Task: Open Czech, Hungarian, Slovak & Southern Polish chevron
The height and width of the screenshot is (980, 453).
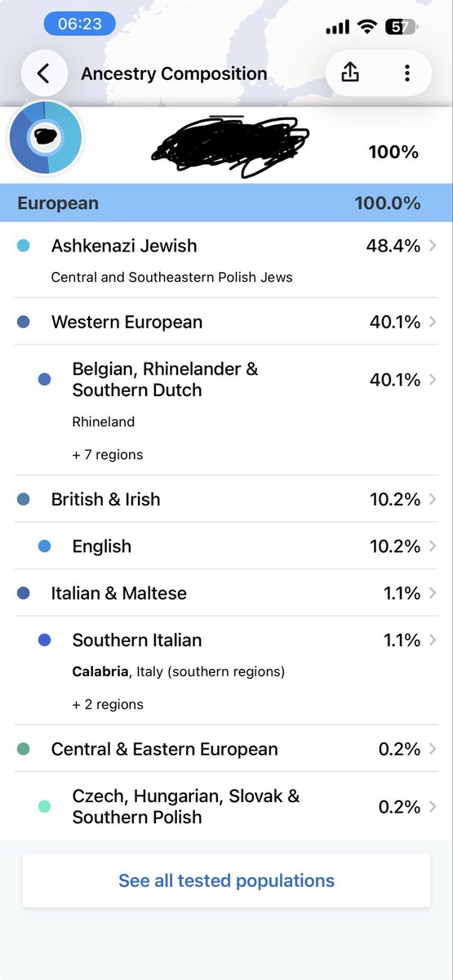Action: coord(432,807)
